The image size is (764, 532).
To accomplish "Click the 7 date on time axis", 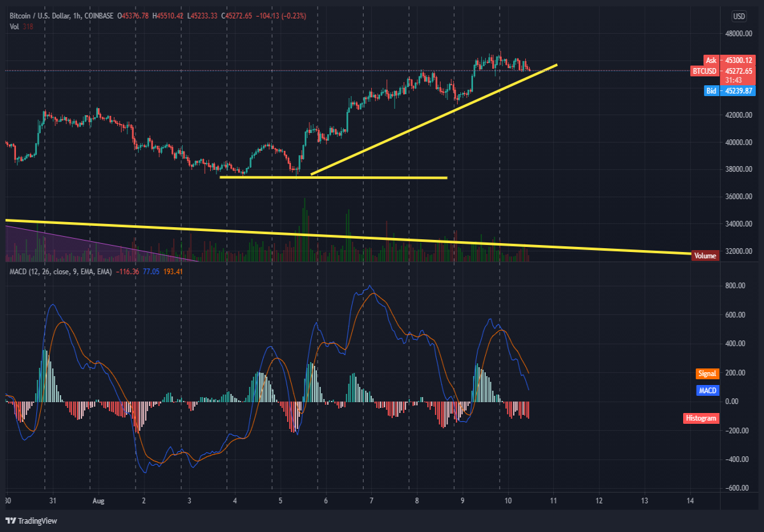I will coord(371,500).
